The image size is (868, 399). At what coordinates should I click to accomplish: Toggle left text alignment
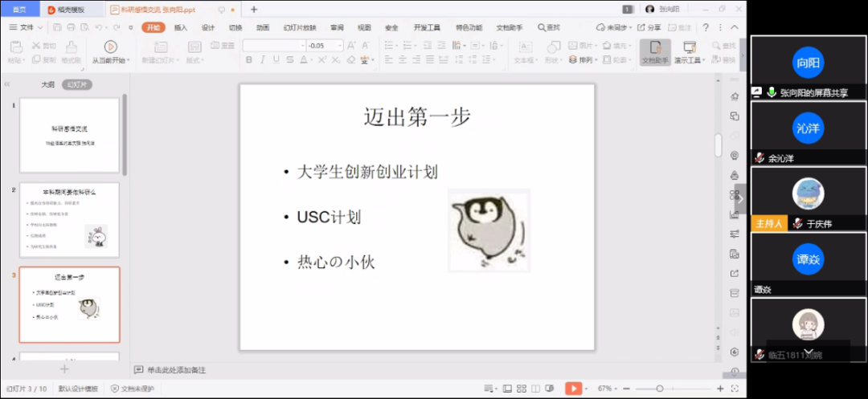(x=389, y=59)
